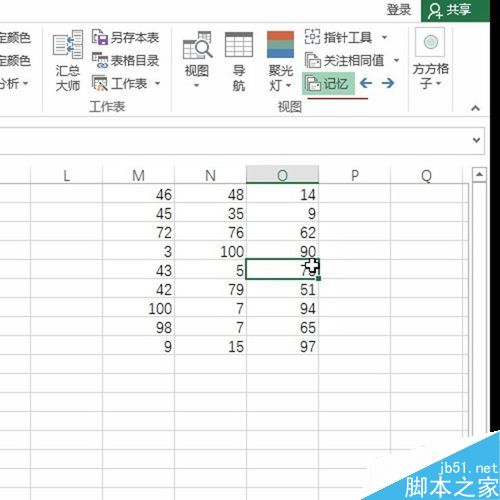Click the 工作表 worksheet icon
The height and width of the screenshot is (500, 500).
[100, 83]
